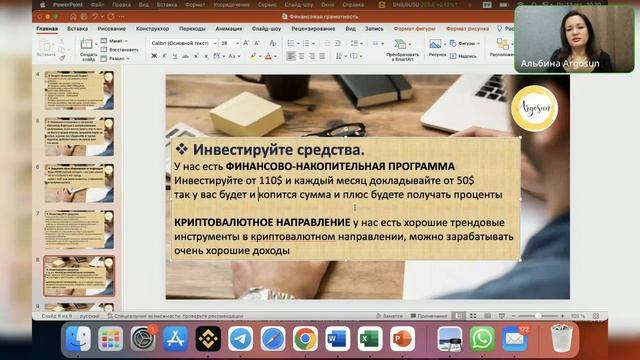Select slide 4 thumbnail

coord(79,90)
